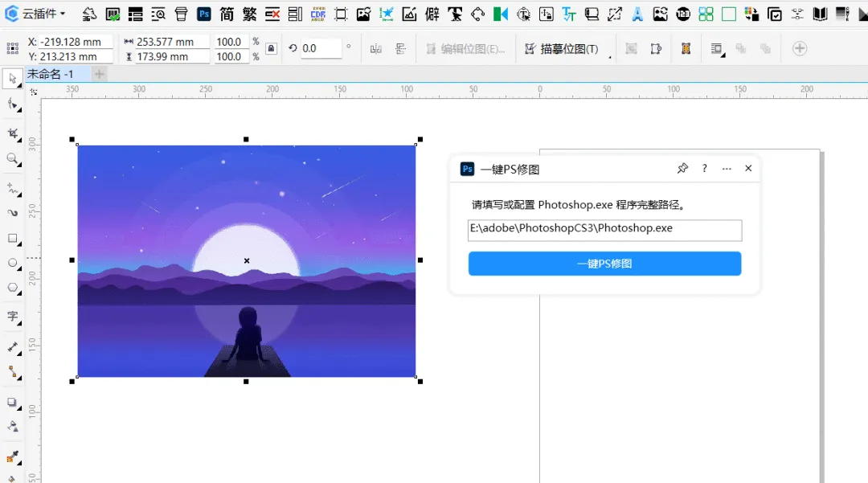Select the Zoom tool in the toolbox
This screenshot has height=483, width=868.
point(13,159)
